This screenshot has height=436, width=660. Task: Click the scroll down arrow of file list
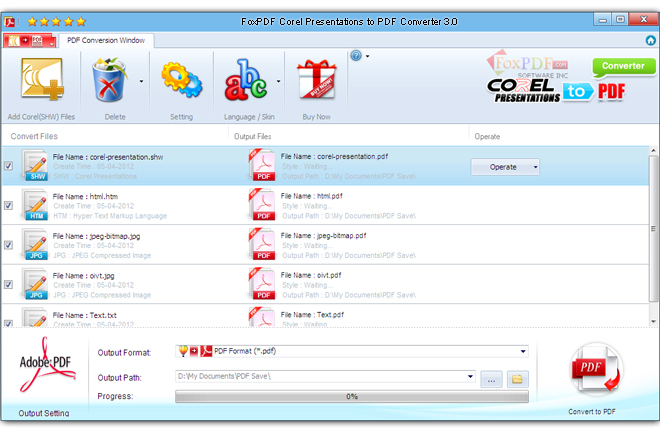point(653,322)
